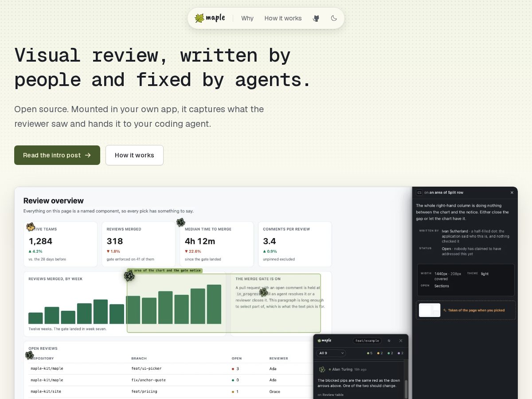Open the leaf pin on the merge gate paragraph
The height and width of the screenshot is (399, 532).
(x=263, y=292)
